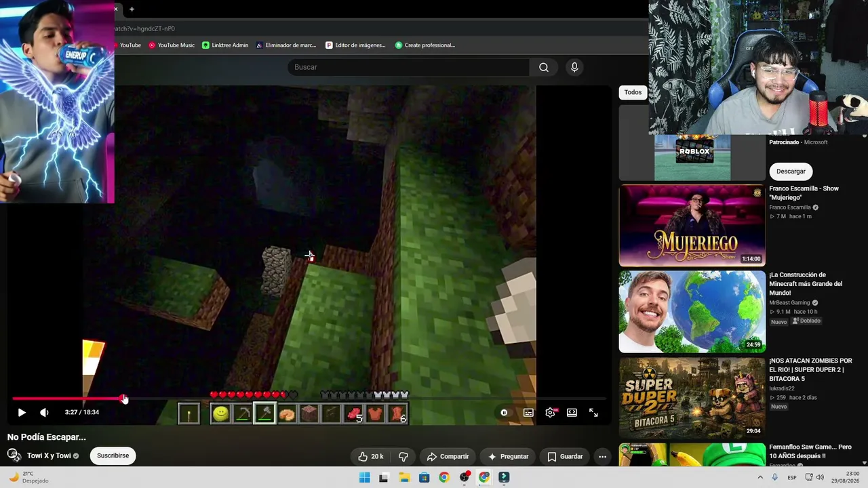Close the current browser tab

click(116, 9)
